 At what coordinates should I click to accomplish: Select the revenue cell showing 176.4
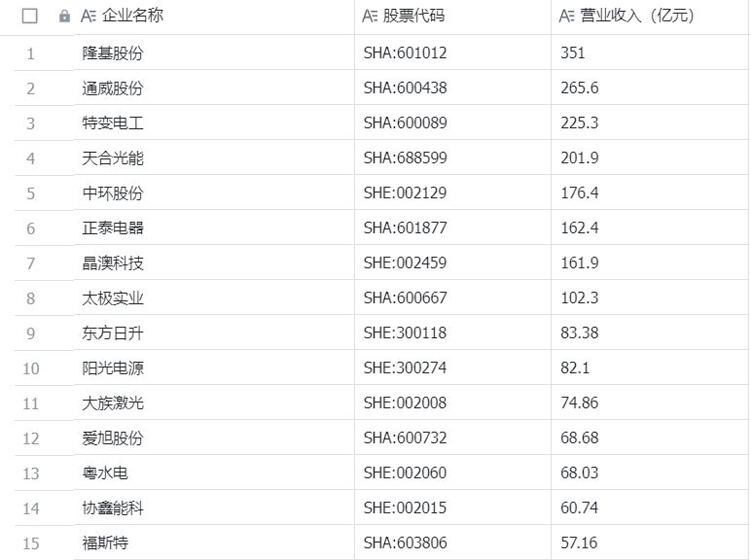[580, 193]
